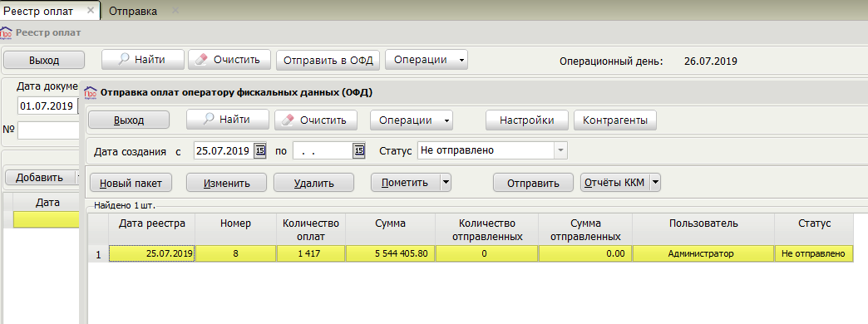The height and width of the screenshot is (324, 868).
Task: Expand the Статус combo box
Action: 560,150
